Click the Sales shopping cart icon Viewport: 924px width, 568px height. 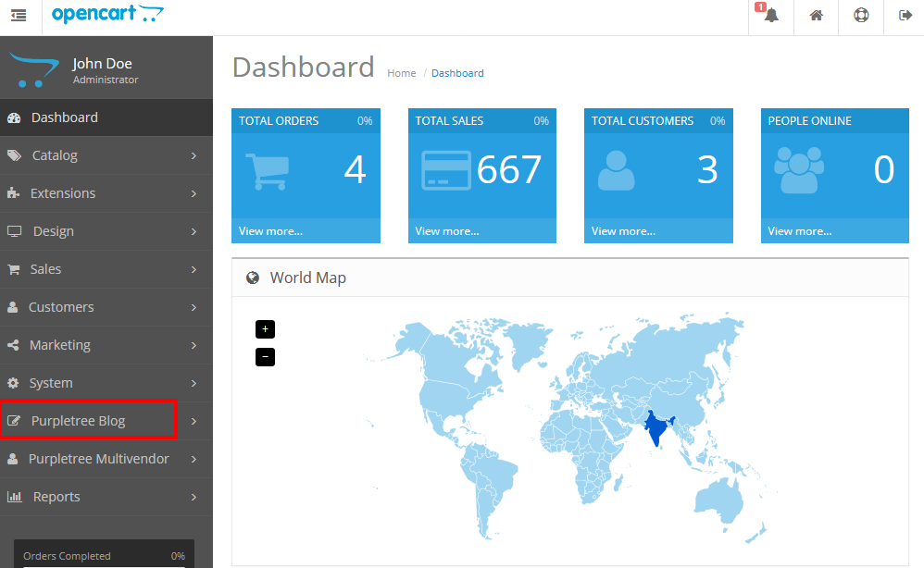pos(14,269)
